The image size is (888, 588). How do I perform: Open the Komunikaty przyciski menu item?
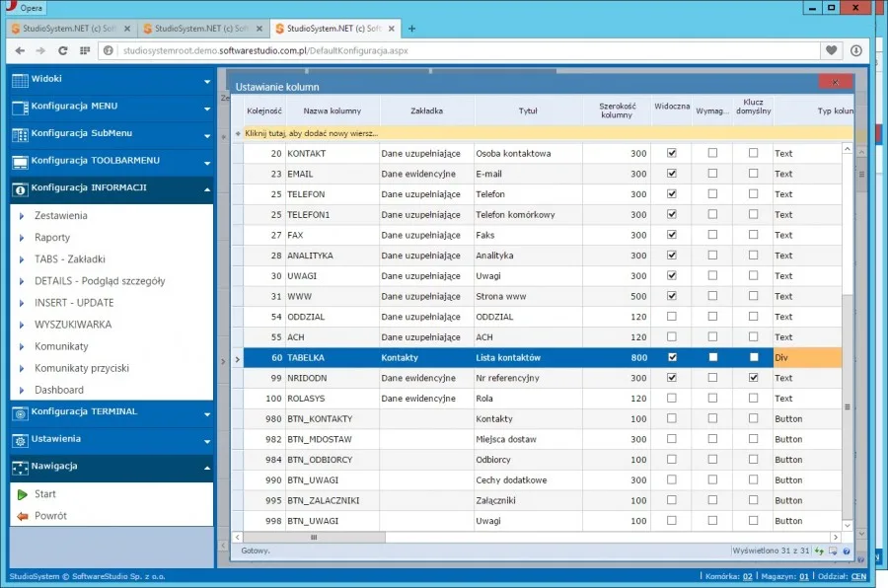pyautogui.click(x=82, y=368)
